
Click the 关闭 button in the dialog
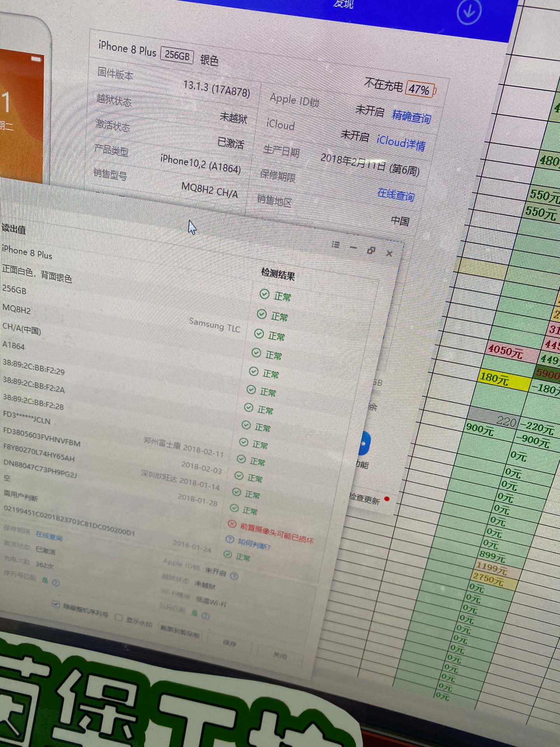click(x=280, y=656)
